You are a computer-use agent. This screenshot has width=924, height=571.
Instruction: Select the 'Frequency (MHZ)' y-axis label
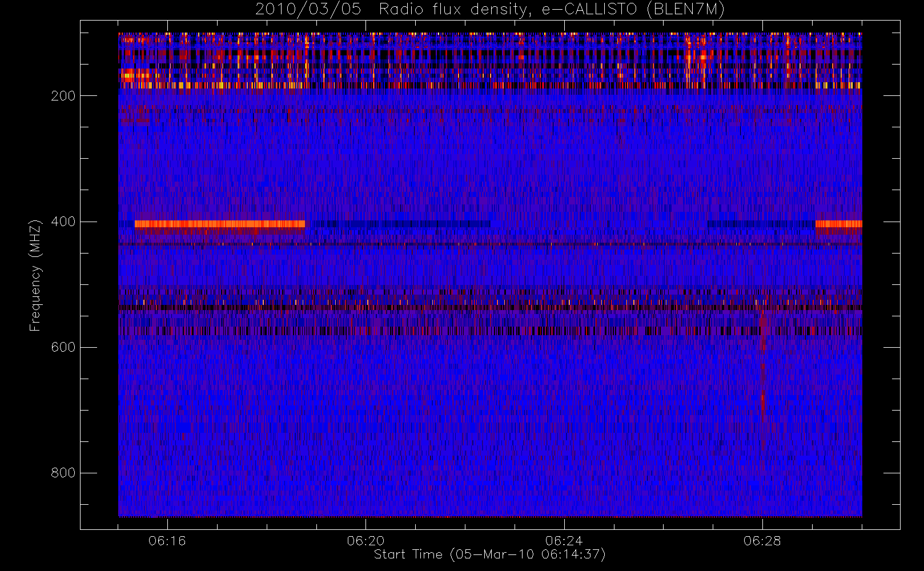(35, 275)
